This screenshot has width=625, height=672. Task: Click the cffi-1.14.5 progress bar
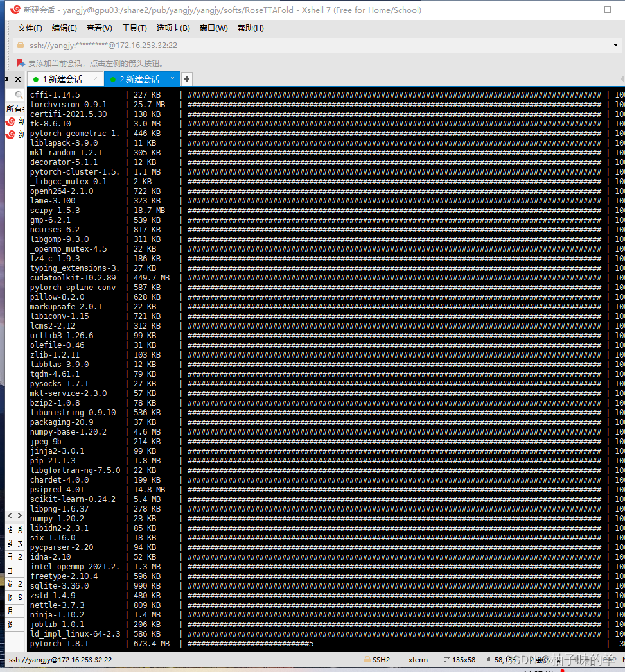[x=394, y=95]
